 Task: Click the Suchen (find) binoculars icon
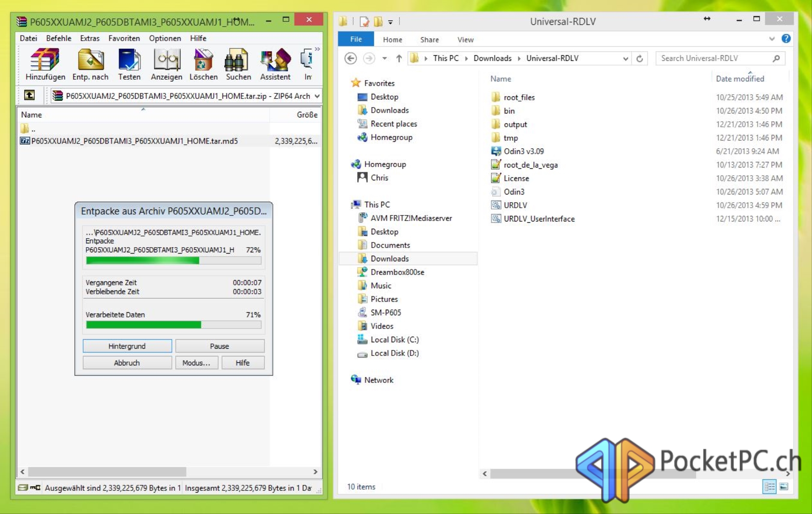238,64
